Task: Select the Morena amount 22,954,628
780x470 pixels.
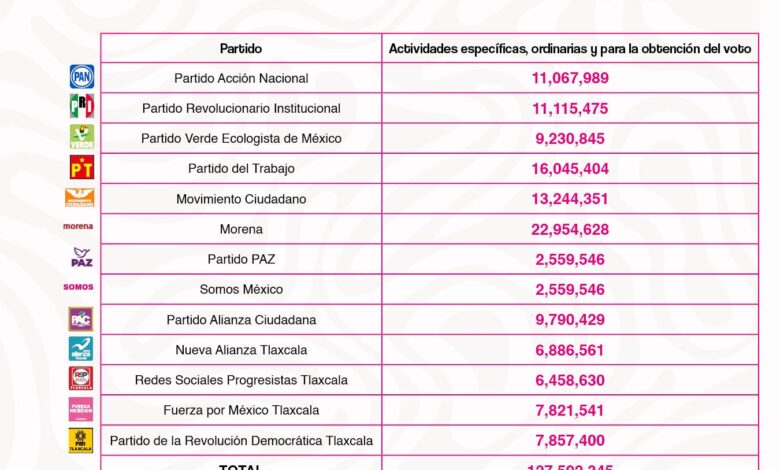Action: click(x=570, y=229)
